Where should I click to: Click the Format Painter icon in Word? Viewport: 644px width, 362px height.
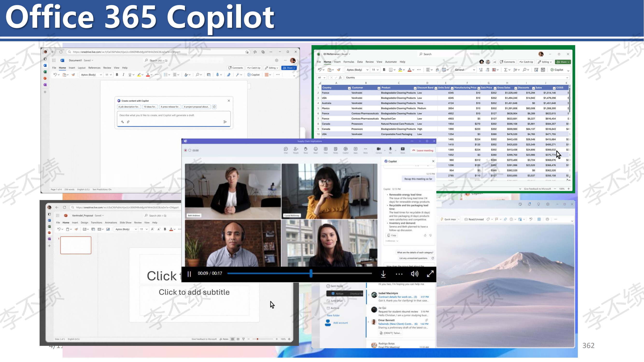[x=73, y=75]
